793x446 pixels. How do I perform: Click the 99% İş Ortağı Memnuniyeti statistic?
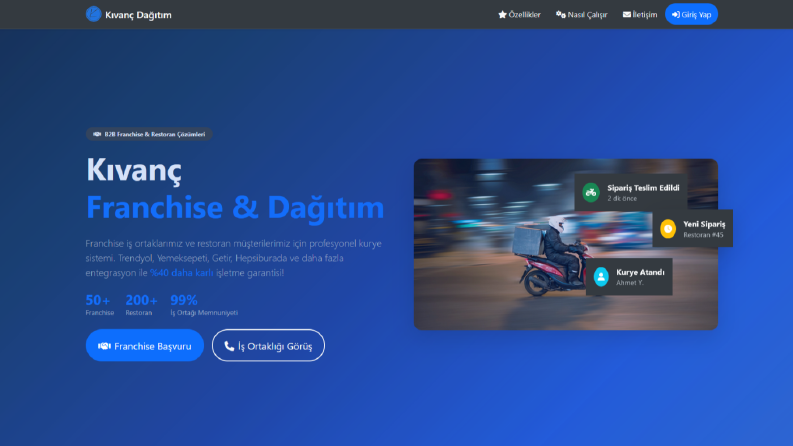pos(204,305)
